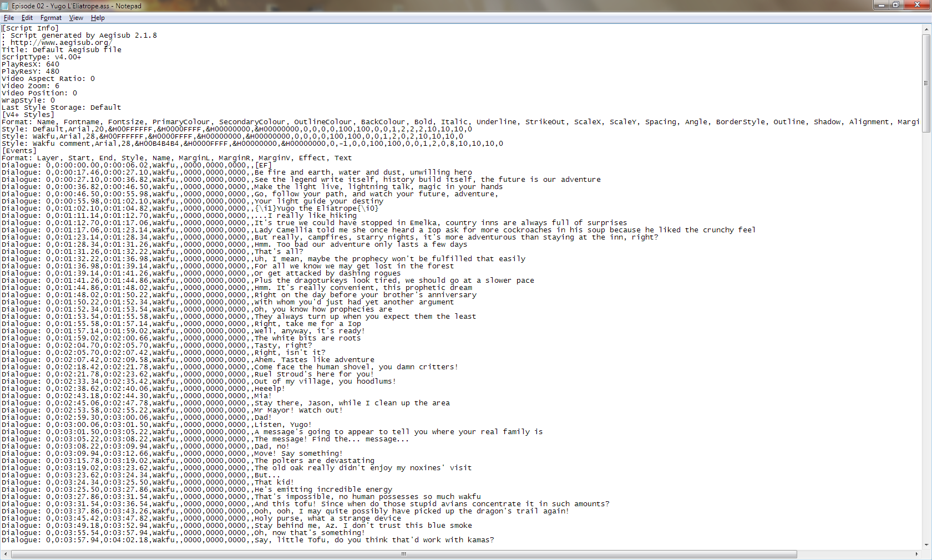This screenshot has width=932, height=560.
Task: Click the empty vertical scrollbar track below the thumb
Action: pos(926,333)
